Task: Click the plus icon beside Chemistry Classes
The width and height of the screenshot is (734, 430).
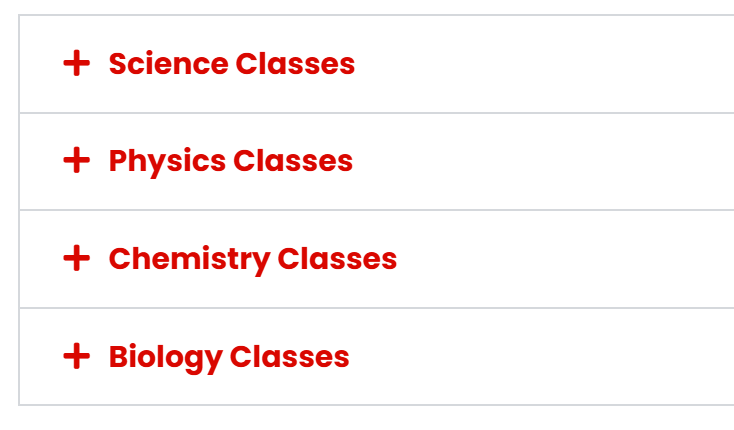Action: (x=76, y=259)
